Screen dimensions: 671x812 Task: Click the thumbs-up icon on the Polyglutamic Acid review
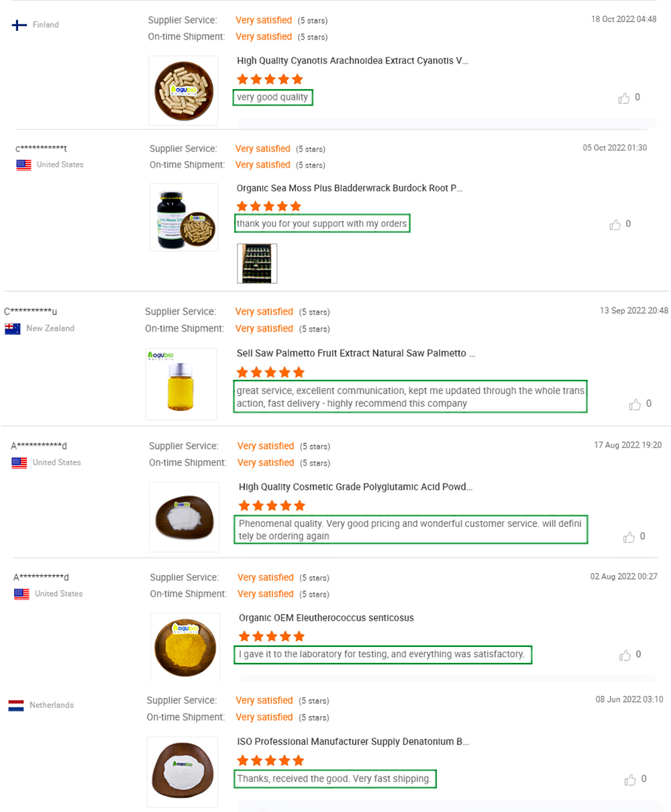coord(629,536)
